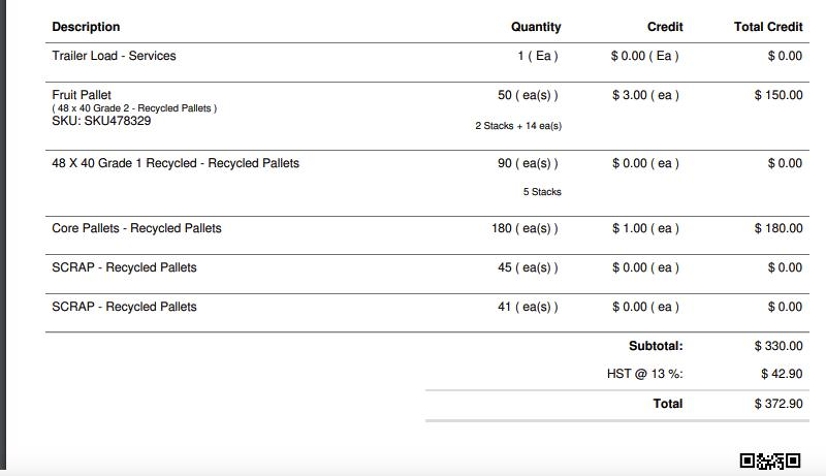The image size is (826, 476).
Task: Click the 48 x 40 Grade 2 subtitle
Action: tap(134, 108)
